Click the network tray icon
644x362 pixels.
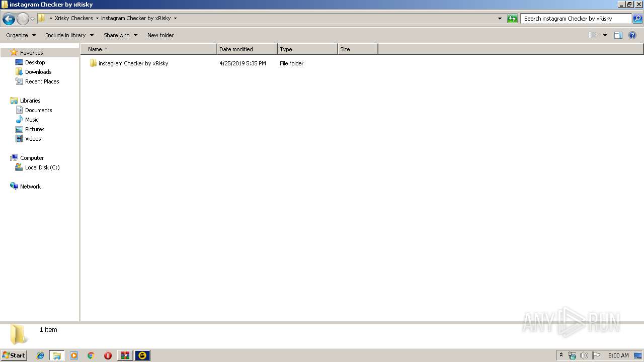(572, 355)
